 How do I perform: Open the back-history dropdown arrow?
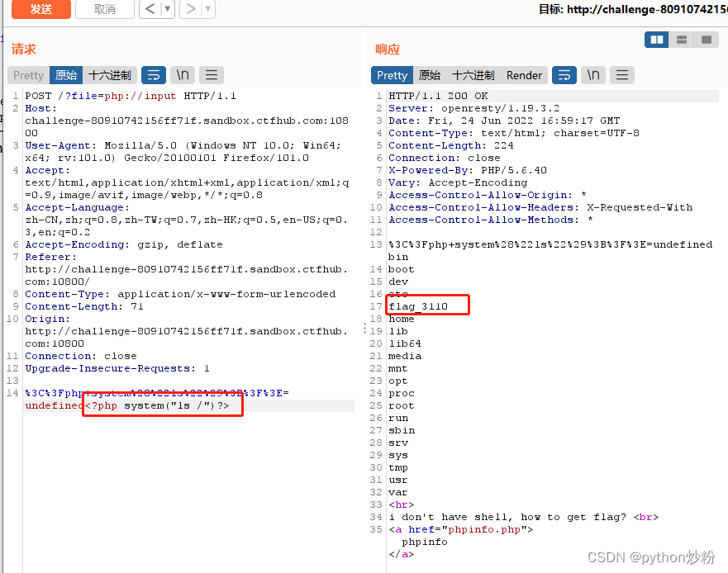[x=168, y=9]
